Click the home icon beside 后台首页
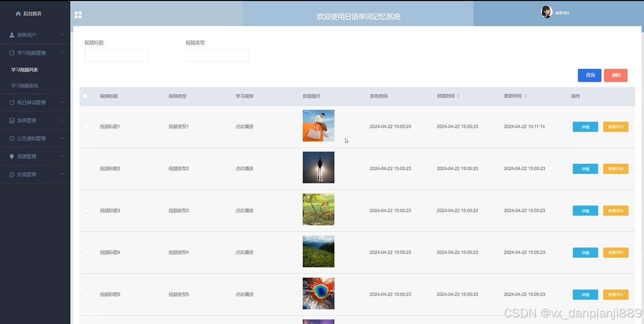The image size is (644, 324). pyautogui.click(x=18, y=14)
